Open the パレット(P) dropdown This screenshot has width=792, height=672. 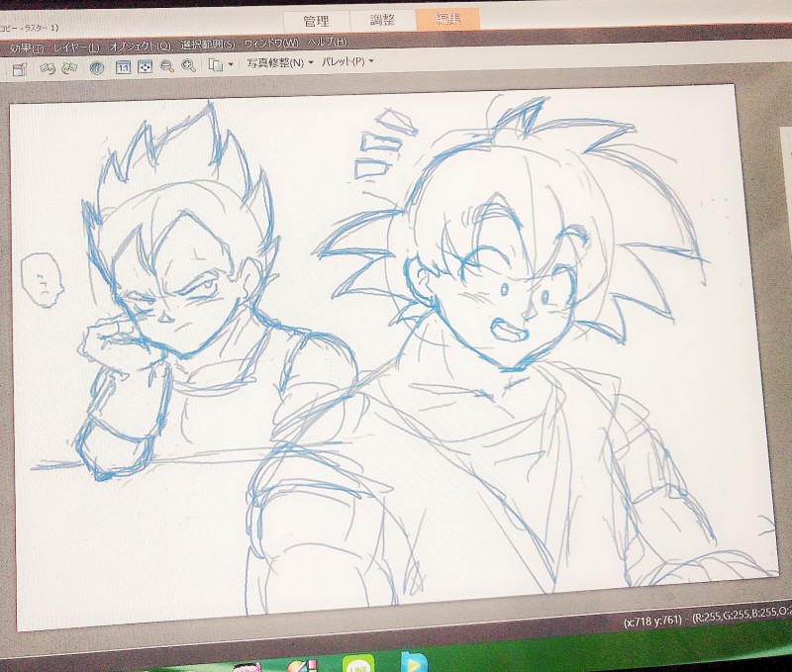pyautogui.click(x=347, y=61)
